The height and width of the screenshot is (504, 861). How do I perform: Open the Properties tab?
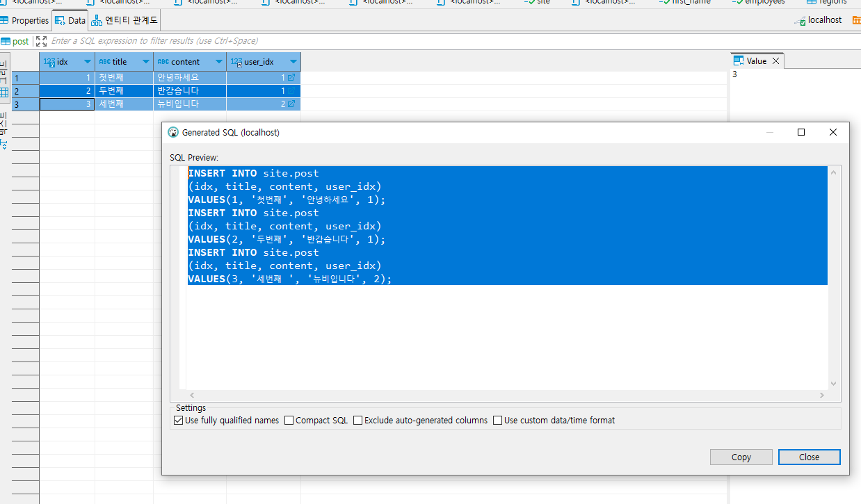[x=25, y=21]
